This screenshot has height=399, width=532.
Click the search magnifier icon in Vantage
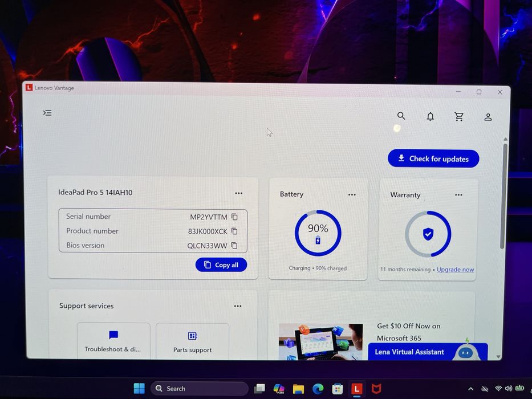tap(401, 116)
